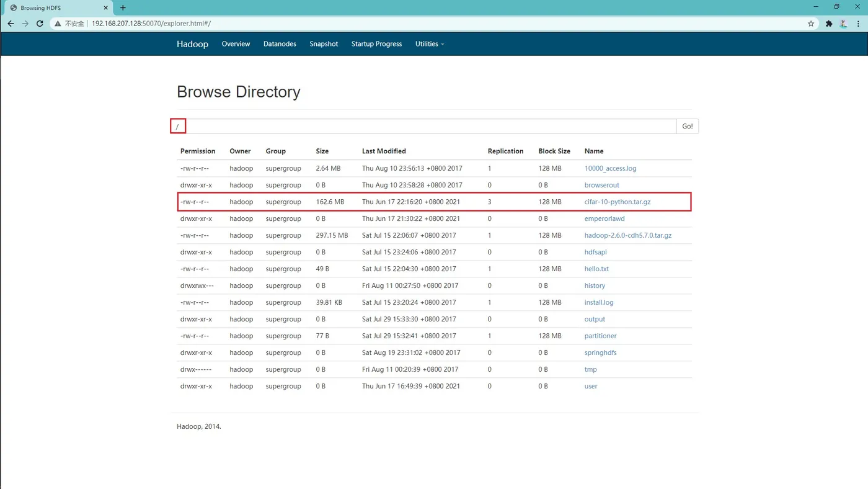Click the 49 B size cell

322,269
